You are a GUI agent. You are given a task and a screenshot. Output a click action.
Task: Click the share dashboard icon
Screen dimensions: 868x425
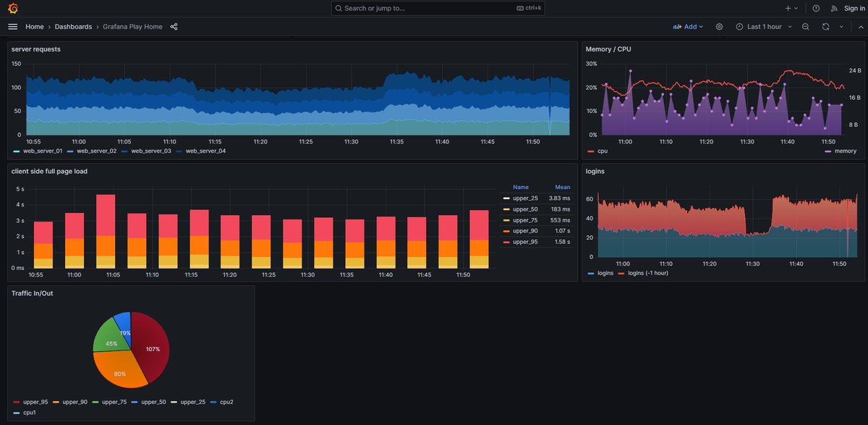(174, 27)
